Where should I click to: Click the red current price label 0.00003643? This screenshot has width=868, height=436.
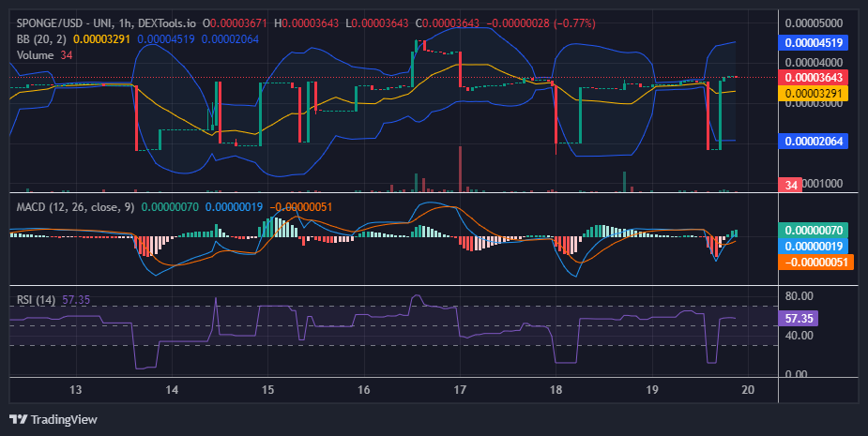click(814, 78)
